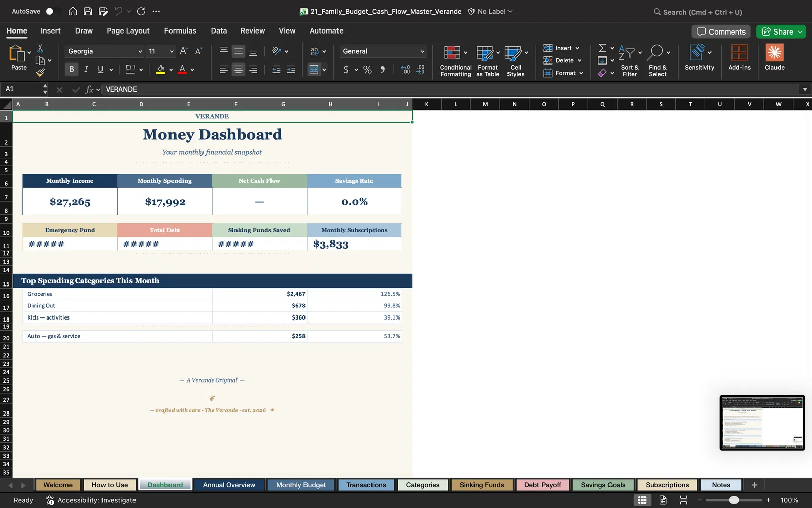Click the Name Box showing A1
Image resolution: width=812 pixels, height=508 pixels.
point(21,89)
